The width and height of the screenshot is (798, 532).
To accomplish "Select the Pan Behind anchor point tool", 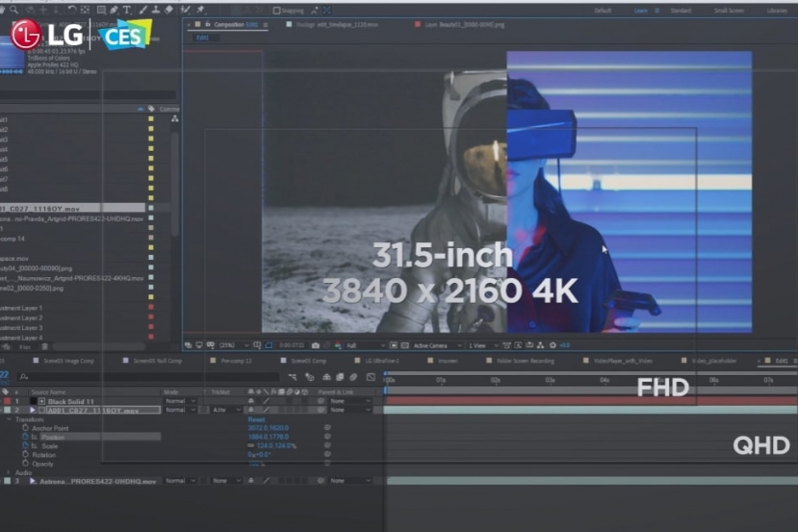I will click(x=85, y=10).
